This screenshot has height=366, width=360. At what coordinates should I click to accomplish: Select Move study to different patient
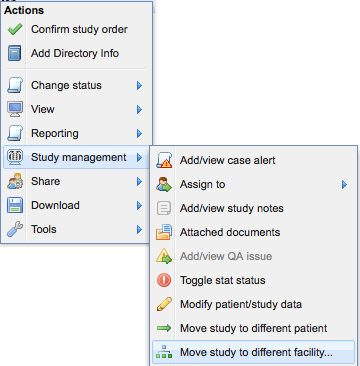click(x=253, y=328)
